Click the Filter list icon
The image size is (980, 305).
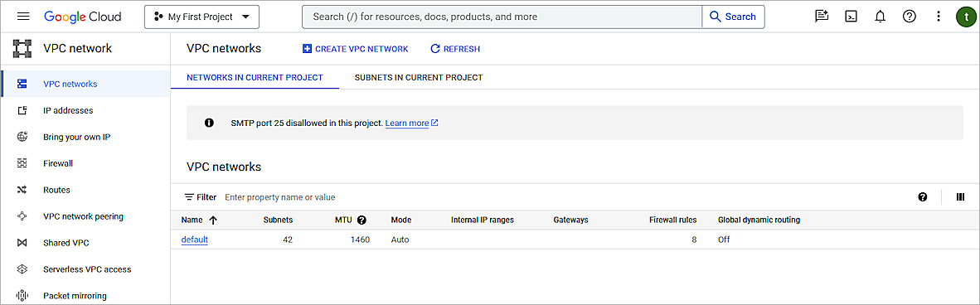[189, 197]
